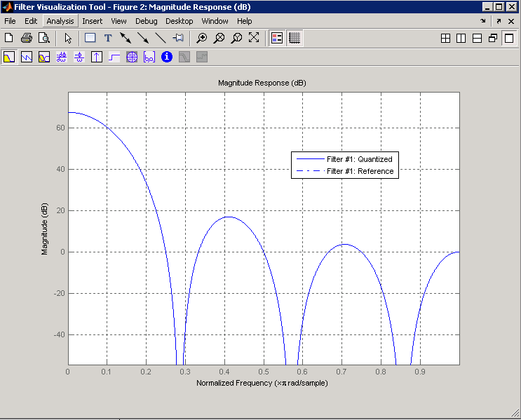Click the 'Filter #1: Quantized' legend entry
The height and width of the screenshot is (420, 521).
pyautogui.click(x=359, y=159)
